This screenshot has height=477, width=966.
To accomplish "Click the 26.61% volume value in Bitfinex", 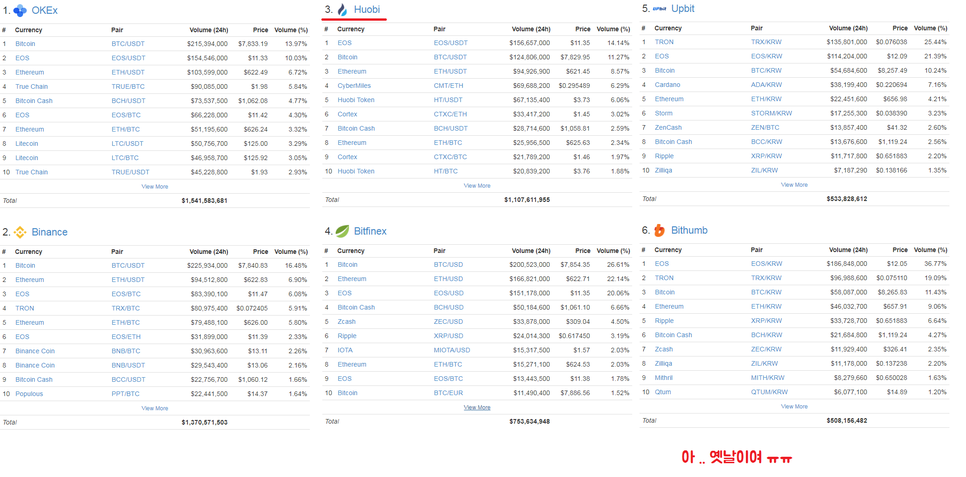I will coord(619,264).
